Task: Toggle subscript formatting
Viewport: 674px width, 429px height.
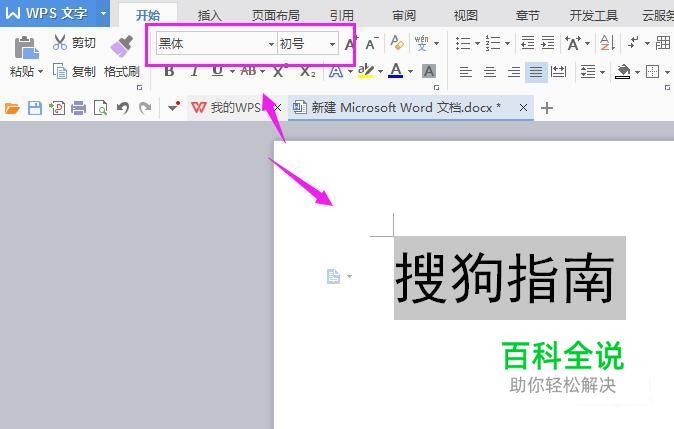Action: point(307,71)
